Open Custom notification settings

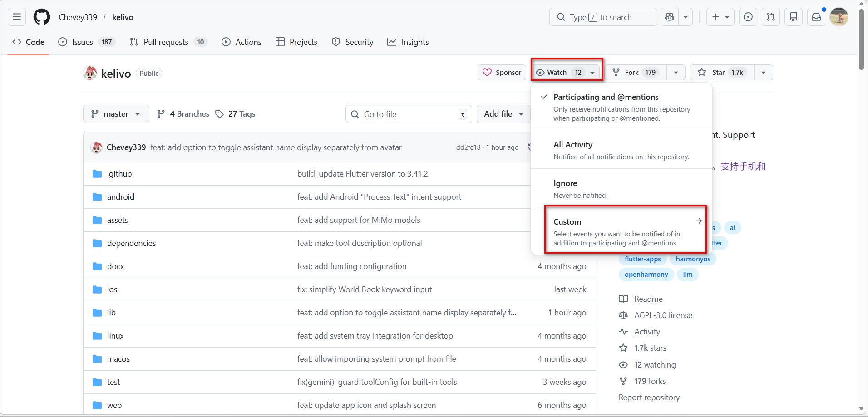click(626, 230)
